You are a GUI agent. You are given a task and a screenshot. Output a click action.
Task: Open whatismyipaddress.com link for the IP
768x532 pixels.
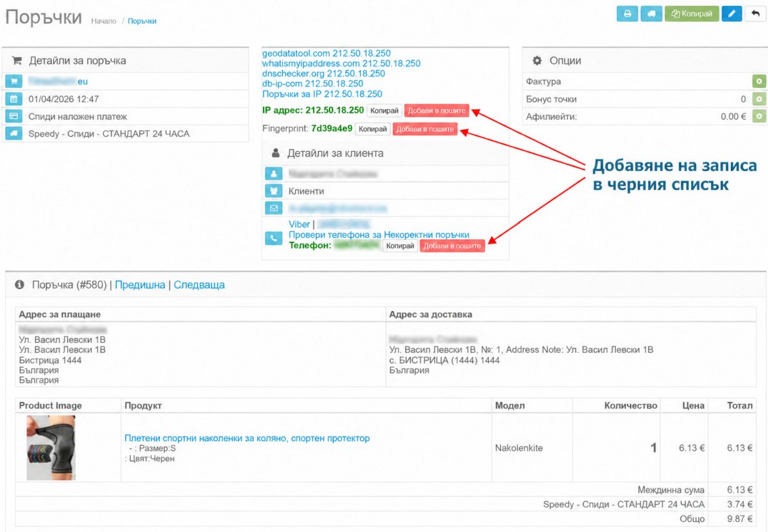tap(341, 63)
